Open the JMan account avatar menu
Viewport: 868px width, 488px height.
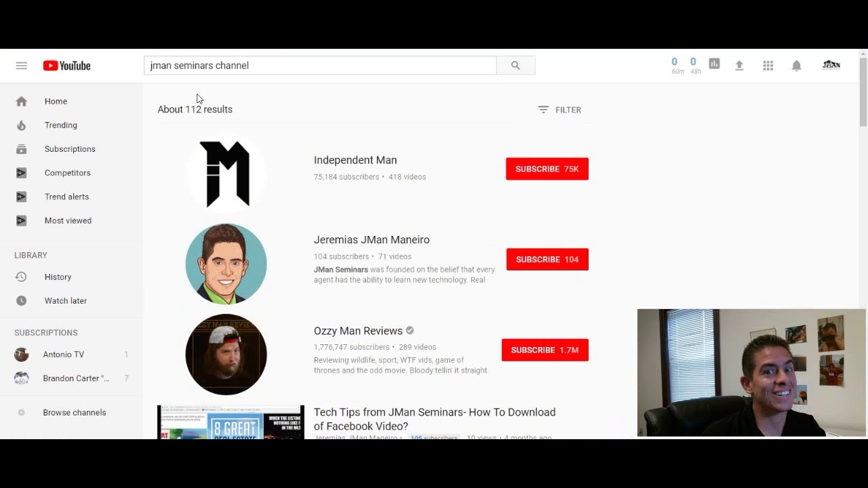pos(831,65)
